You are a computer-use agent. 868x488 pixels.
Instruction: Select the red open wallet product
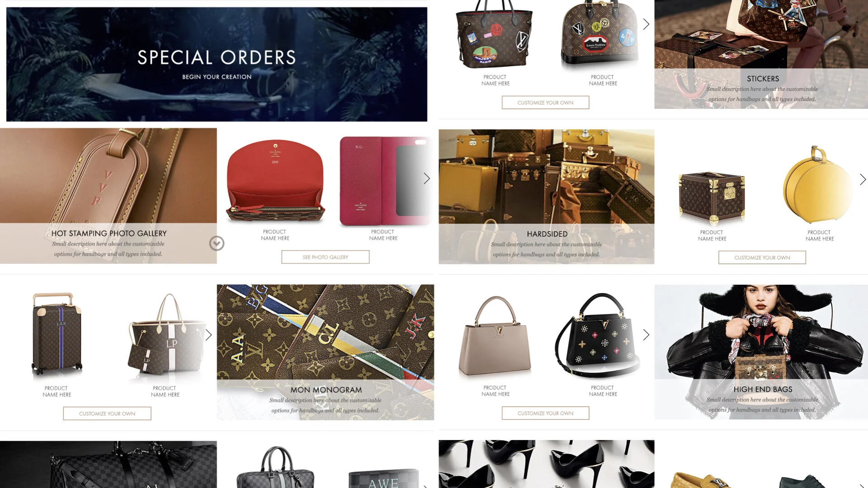point(275,181)
